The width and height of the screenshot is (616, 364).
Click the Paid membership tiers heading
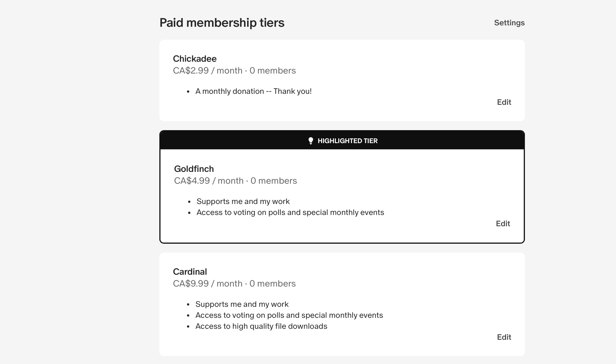[x=222, y=23]
